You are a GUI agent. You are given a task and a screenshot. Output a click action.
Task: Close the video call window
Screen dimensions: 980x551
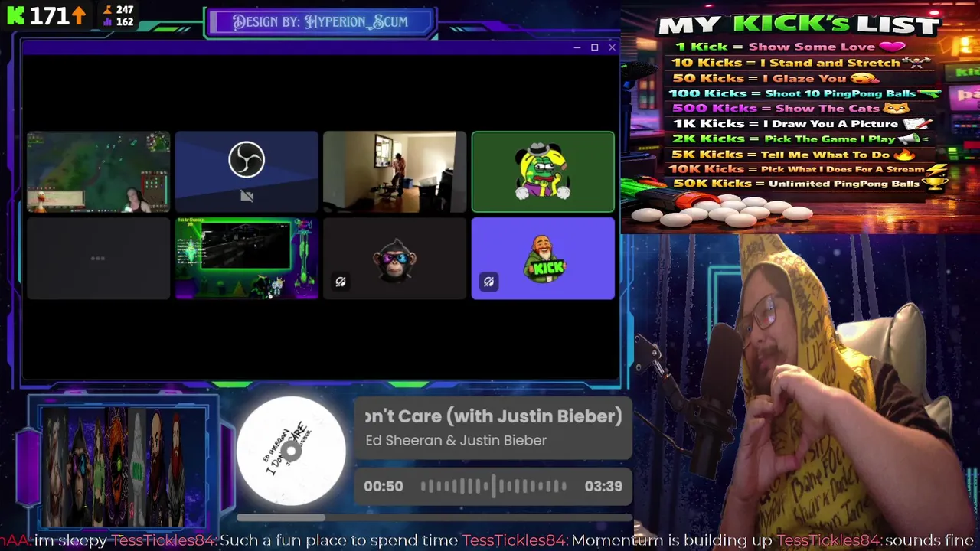612,47
